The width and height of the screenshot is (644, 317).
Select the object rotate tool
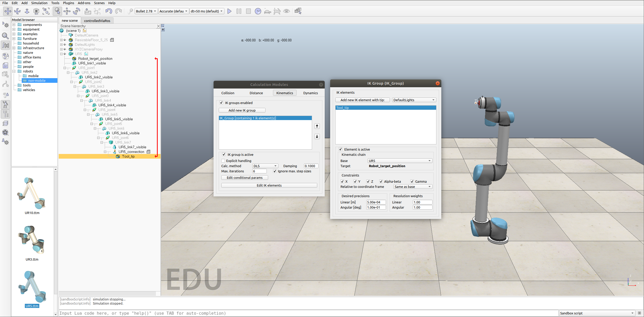pyautogui.click(x=77, y=11)
